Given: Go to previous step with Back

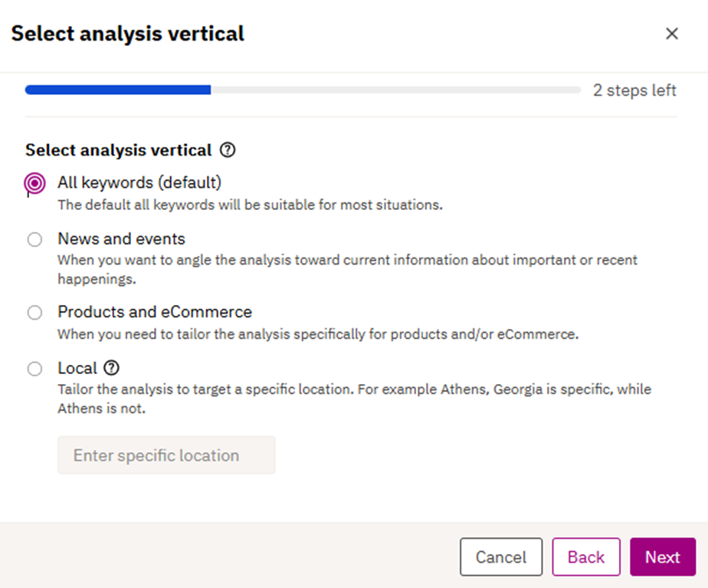Looking at the screenshot, I should (x=586, y=557).
